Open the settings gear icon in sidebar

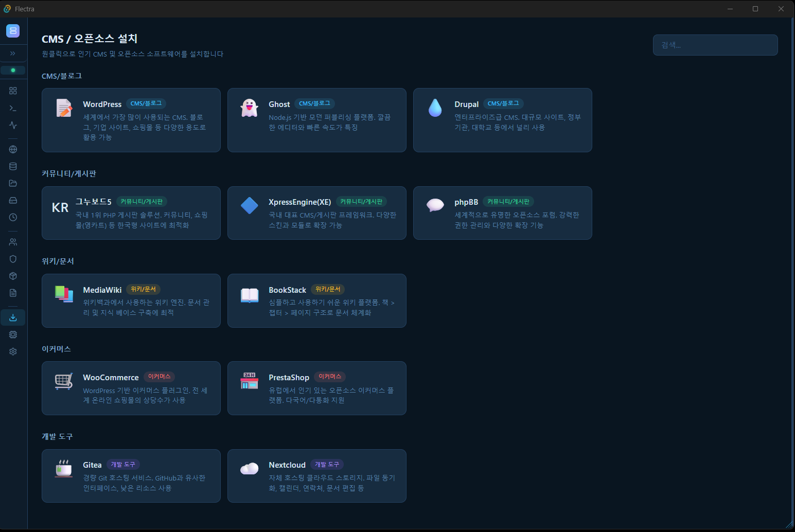tap(13, 351)
